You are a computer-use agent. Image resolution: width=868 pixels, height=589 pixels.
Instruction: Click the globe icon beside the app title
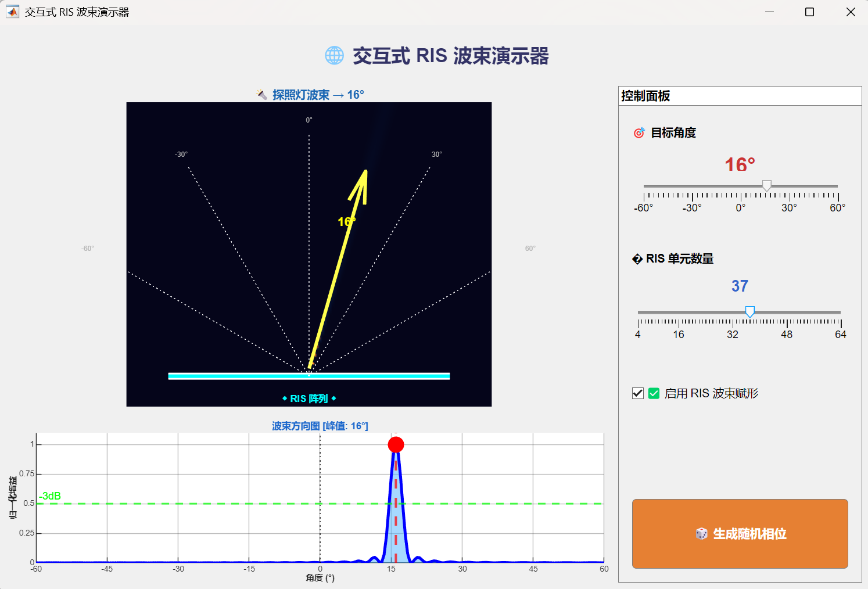tap(334, 56)
